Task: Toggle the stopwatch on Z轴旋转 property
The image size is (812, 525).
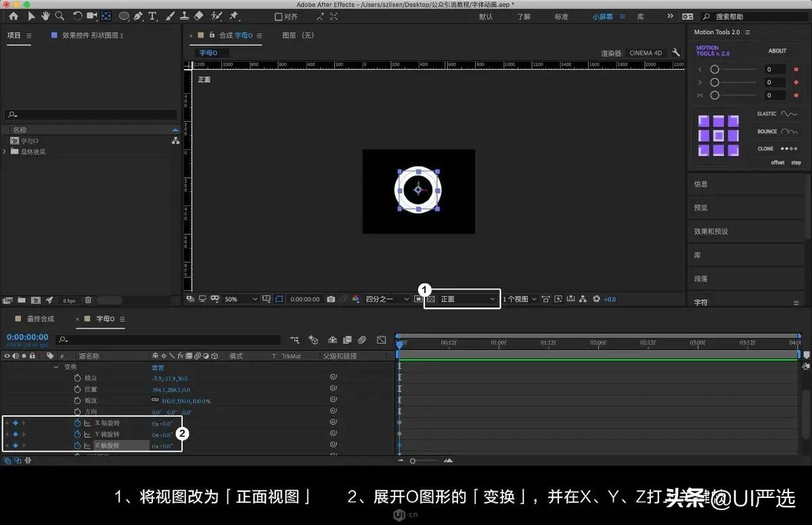Action: click(x=76, y=445)
